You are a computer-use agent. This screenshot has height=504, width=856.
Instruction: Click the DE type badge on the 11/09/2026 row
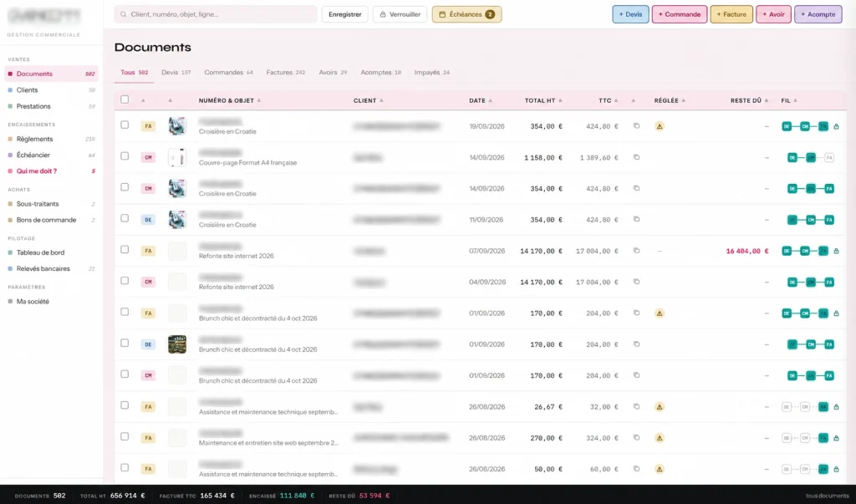coord(148,220)
